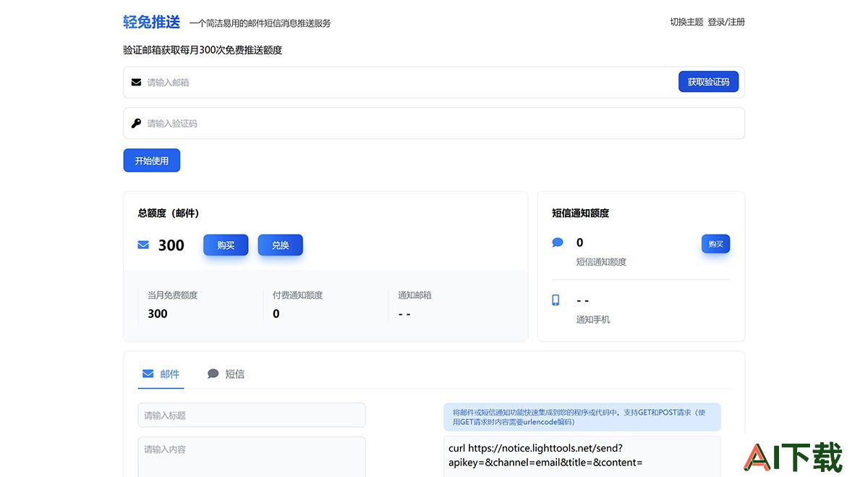
Task: Switch to the 短信 tab
Action: 226,374
